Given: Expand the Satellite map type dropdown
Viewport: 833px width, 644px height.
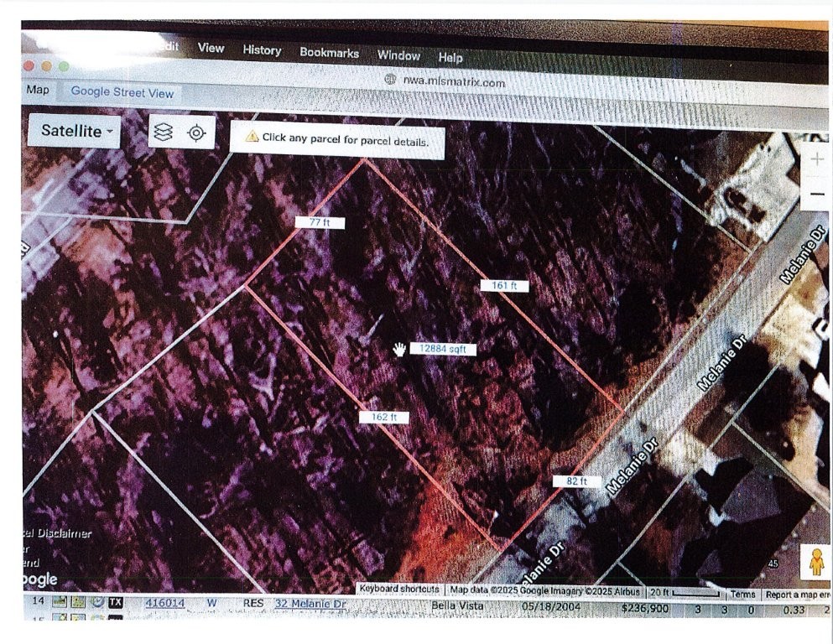Looking at the screenshot, I should [x=74, y=131].
